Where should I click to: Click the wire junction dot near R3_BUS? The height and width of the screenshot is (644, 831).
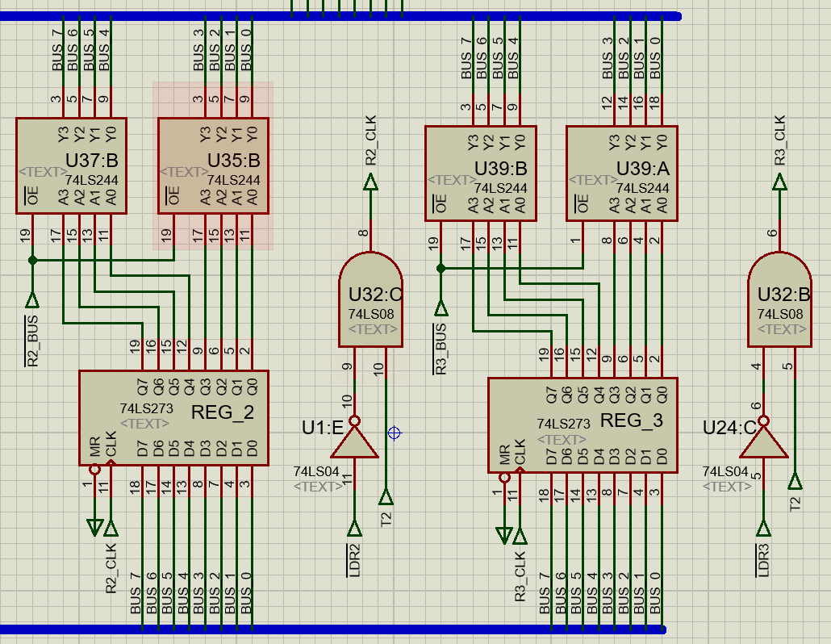[x=441, y=268]
